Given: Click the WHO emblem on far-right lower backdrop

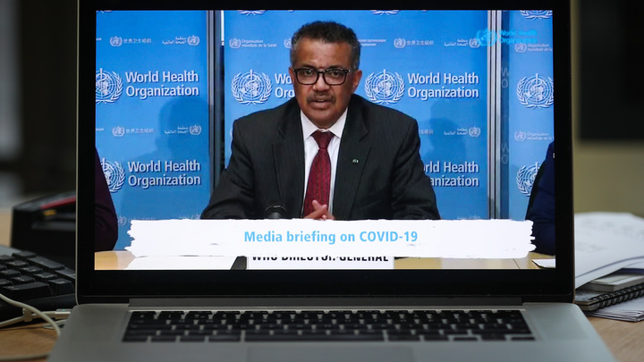Looking at the screenshot, I should [529, 177].
